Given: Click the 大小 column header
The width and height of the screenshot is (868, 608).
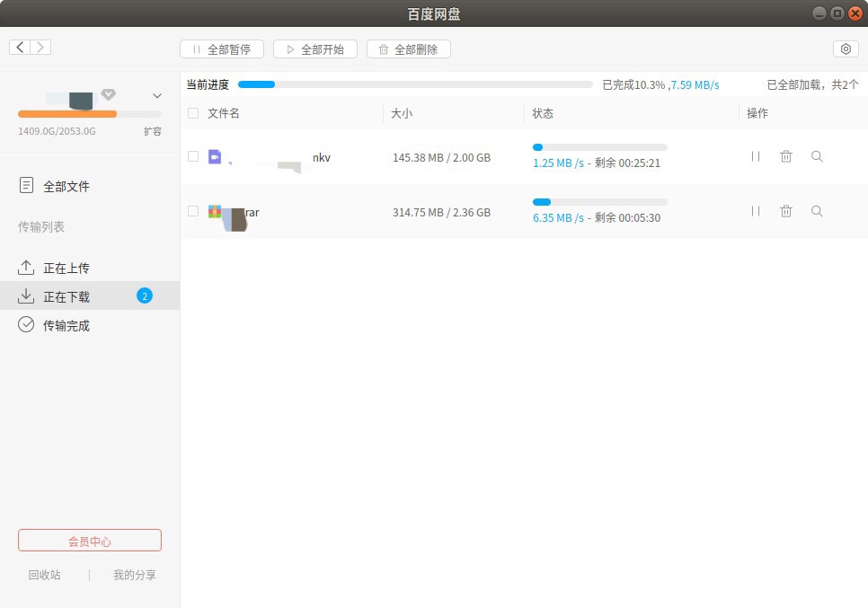Looking at the screenshot, I should (402, 113).
